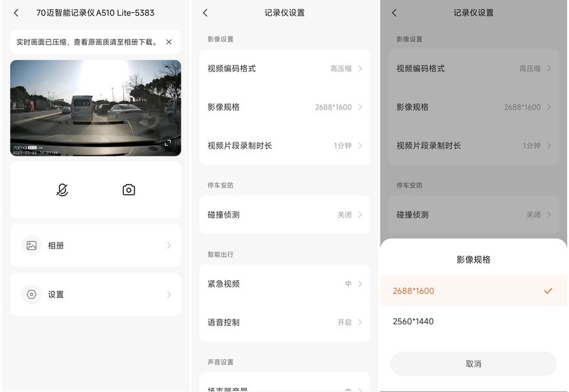Click the hexagon settings icon
569x392 pixels.
coord(31,295)
